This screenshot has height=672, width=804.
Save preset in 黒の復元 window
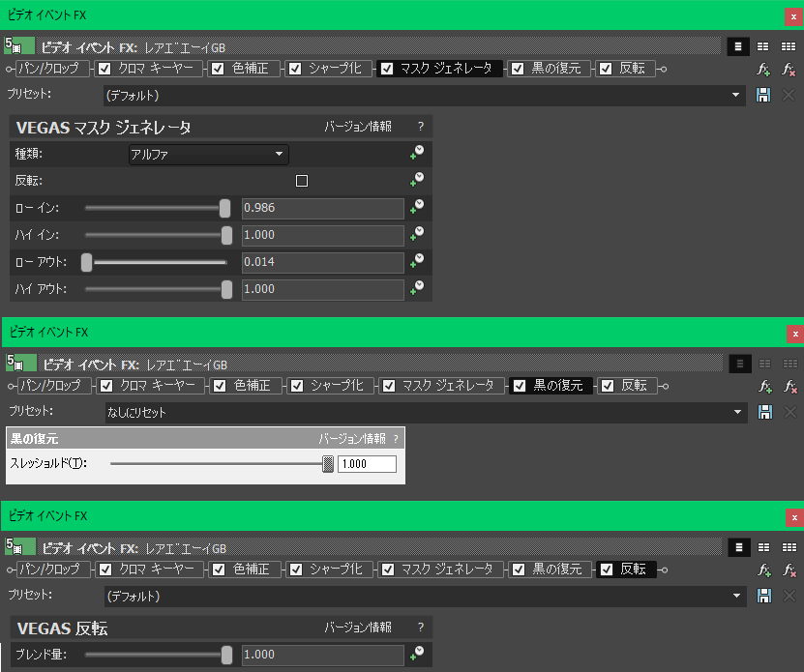pyautogui.click(x=765, y=412)
